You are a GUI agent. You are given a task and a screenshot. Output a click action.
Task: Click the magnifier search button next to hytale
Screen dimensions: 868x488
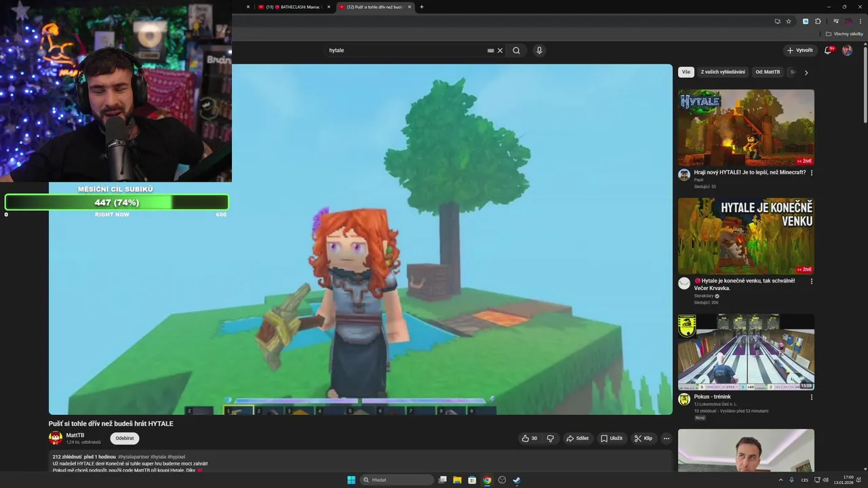(x=517, y=50)
